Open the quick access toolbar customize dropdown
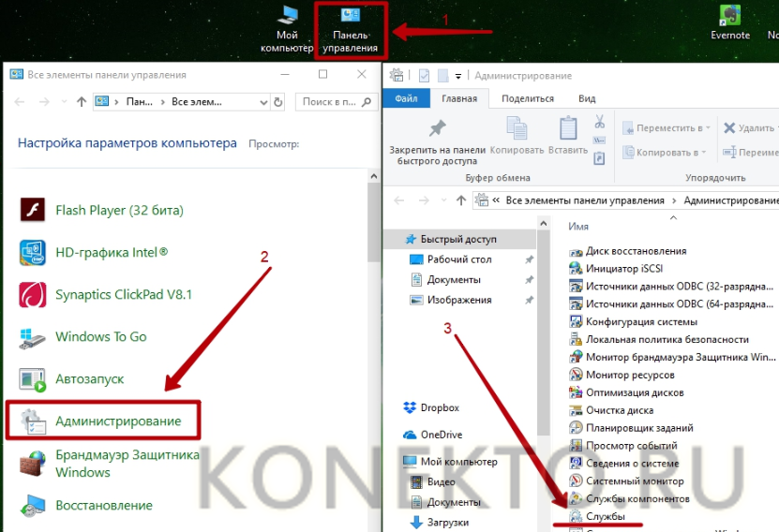Image resolution: width=779 pixels, height=532 pixels. (x=458, y=76)
